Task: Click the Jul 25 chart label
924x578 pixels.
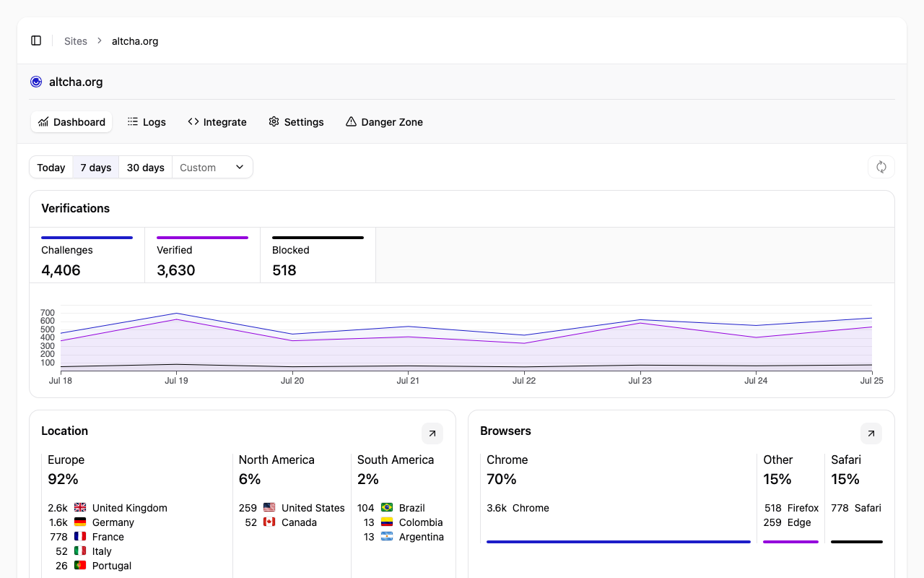Action: pyautogui.click(x=871, y=381)
